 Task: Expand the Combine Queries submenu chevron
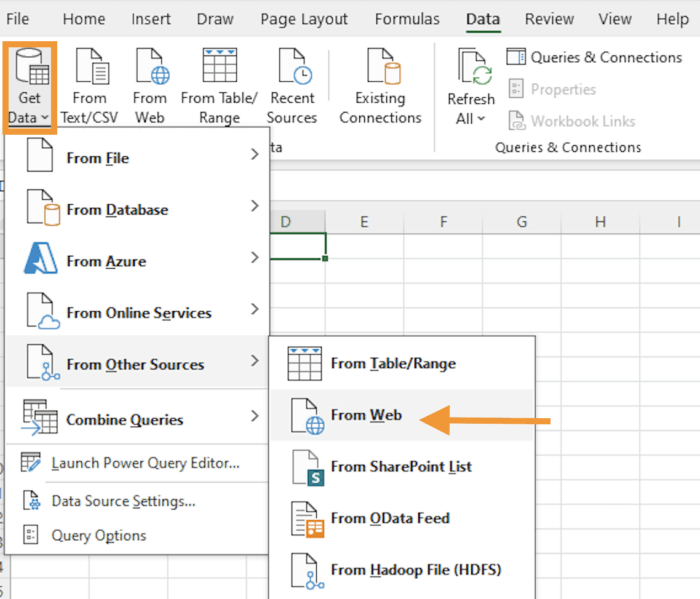254,416
